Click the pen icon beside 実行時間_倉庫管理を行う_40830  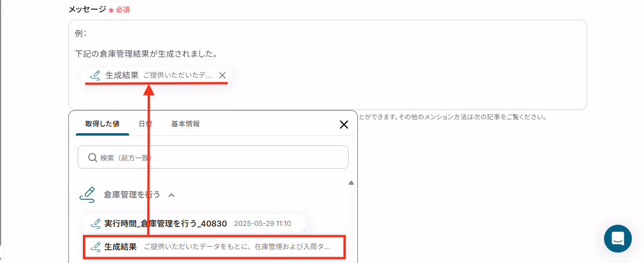click(x=96, y=224)
